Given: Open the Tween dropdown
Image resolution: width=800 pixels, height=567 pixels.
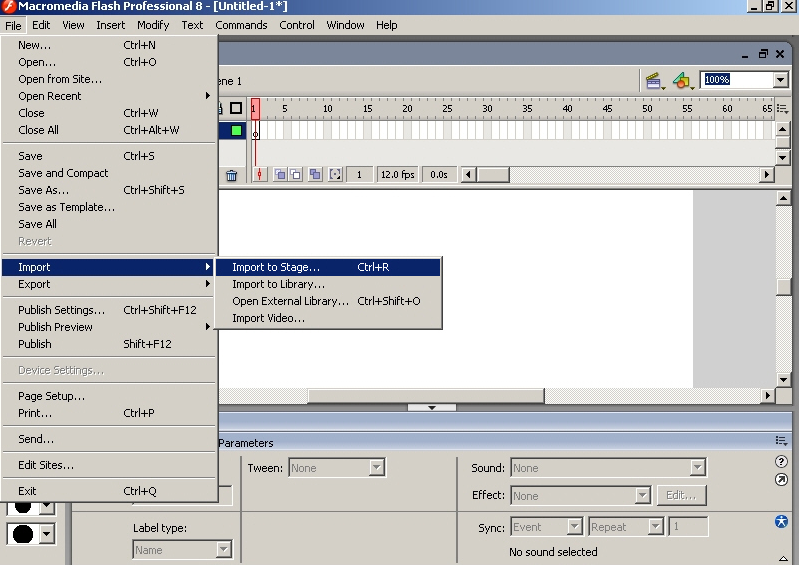Looking at the screenshot, I should click(x=377, y=467).
